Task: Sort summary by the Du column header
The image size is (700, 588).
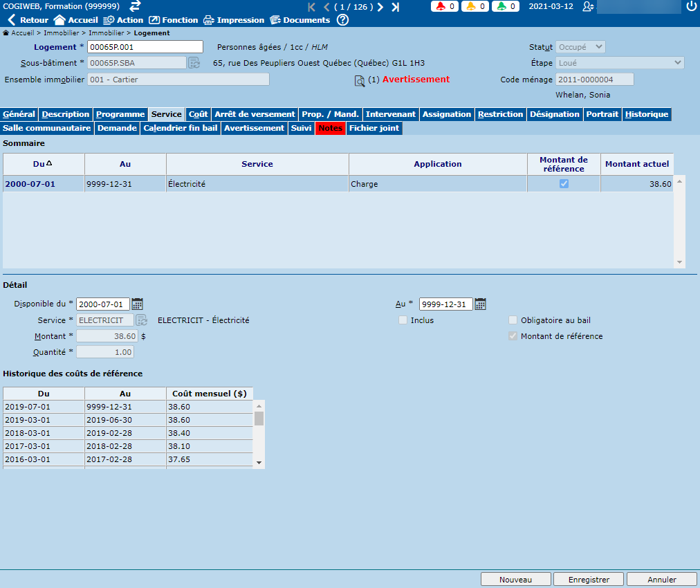Action: 44,164
